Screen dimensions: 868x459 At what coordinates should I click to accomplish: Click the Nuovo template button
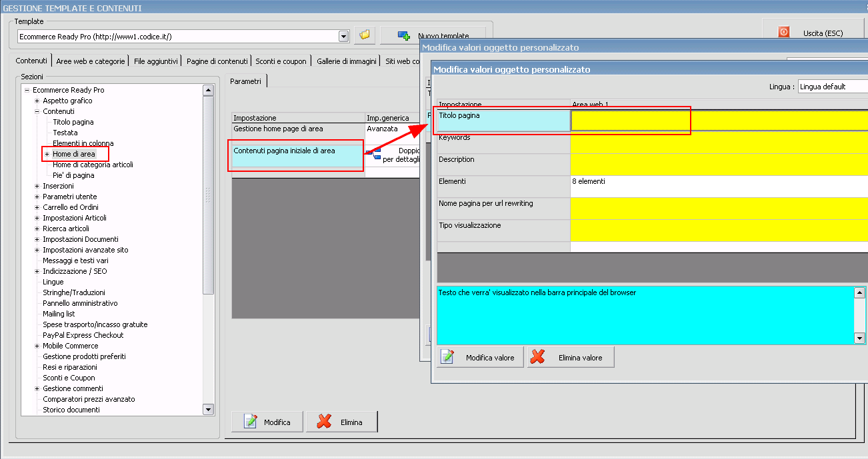pos(433,35)
